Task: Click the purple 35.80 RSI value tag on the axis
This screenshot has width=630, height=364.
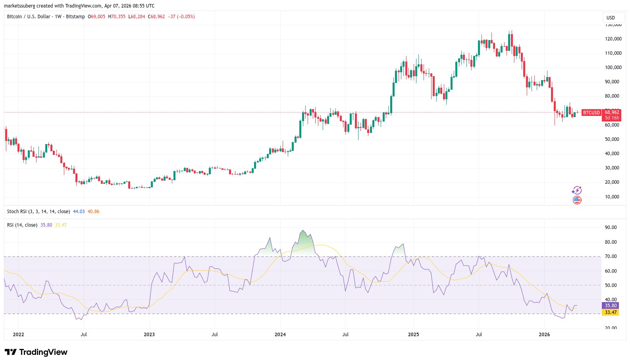Action: pyautogui.click(x=611, y=306)
